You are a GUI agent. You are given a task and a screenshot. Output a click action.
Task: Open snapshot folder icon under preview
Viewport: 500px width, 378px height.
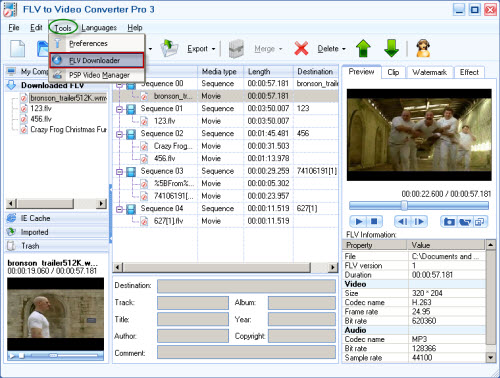click(465, 221)
